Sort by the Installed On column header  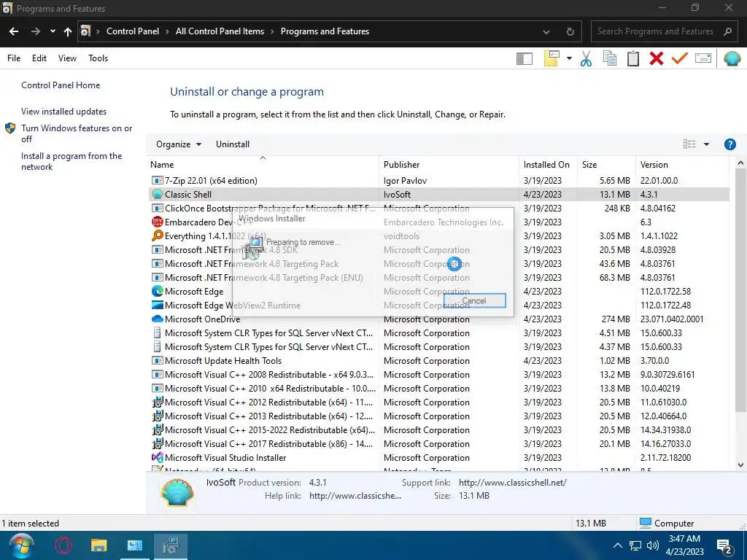548,164
